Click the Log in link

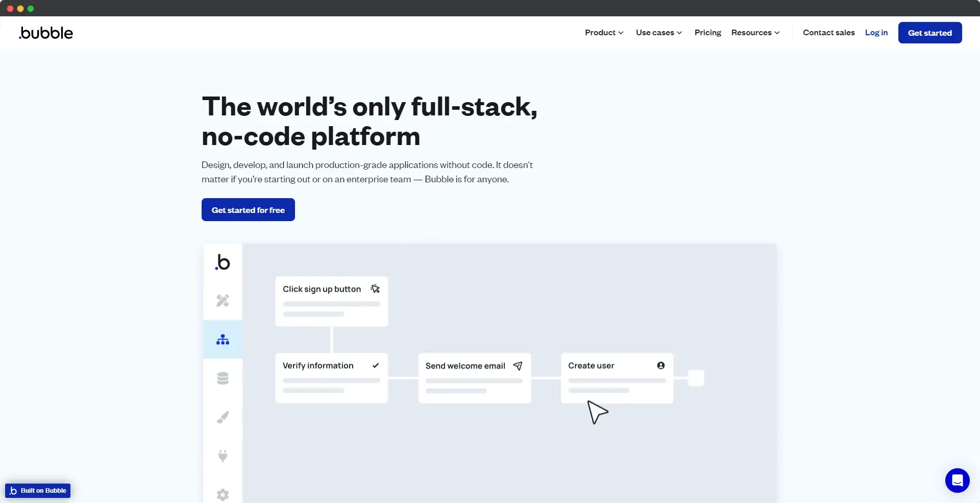876,33
